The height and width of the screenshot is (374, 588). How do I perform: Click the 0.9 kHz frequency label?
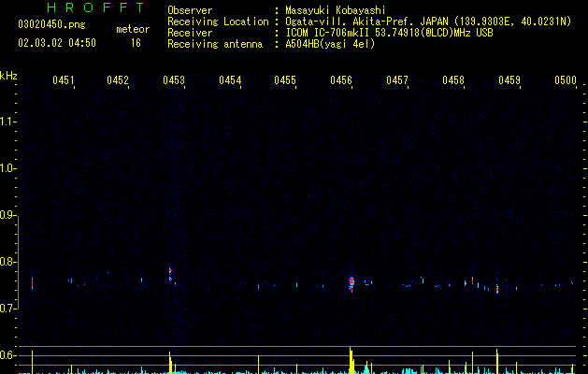tap(7, 215)
